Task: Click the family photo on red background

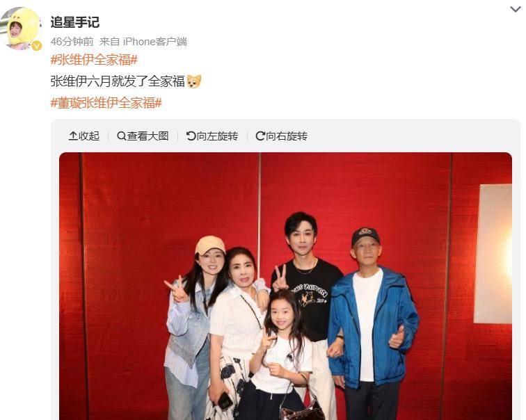Action: point(285,286)
